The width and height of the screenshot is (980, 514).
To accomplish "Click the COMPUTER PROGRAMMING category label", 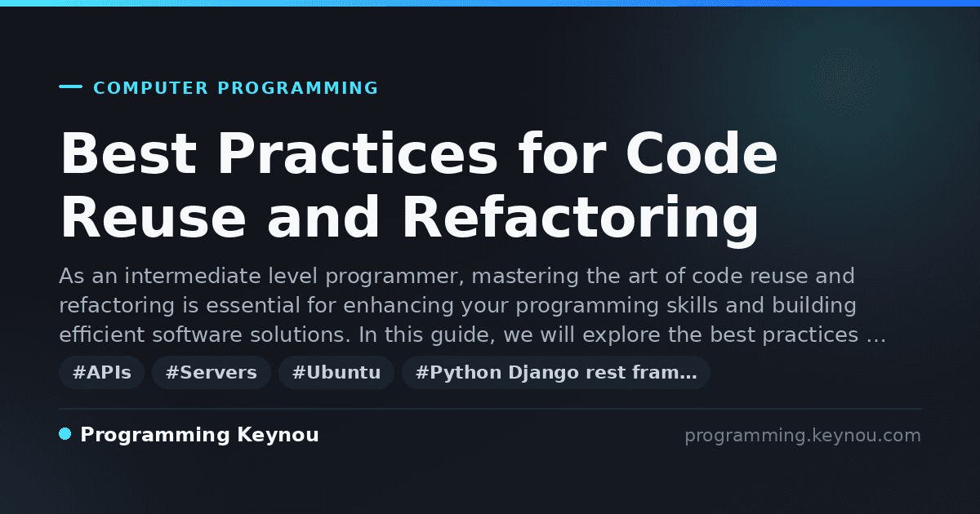I will pyautogui.click(x=236, y=88).
